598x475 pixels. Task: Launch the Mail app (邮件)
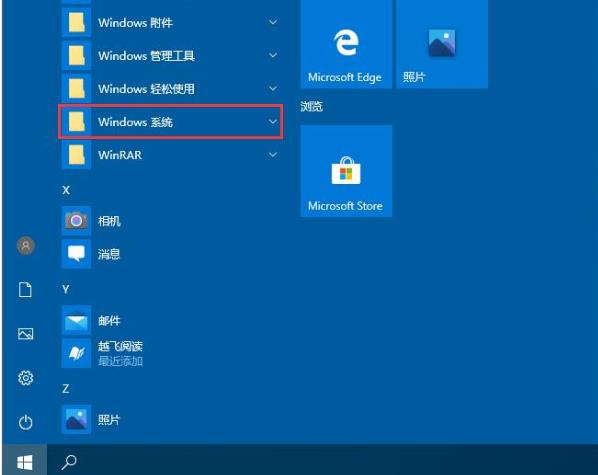pos(171,320)
